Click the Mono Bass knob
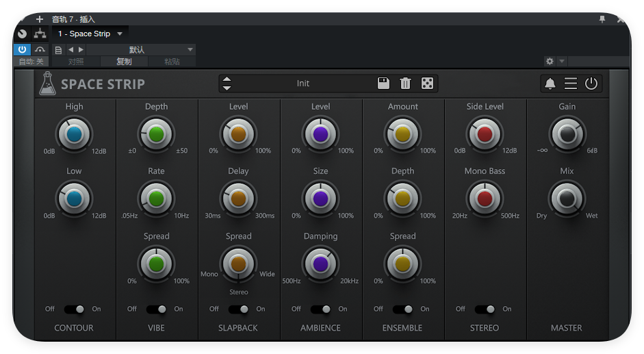 coord(485,199)
